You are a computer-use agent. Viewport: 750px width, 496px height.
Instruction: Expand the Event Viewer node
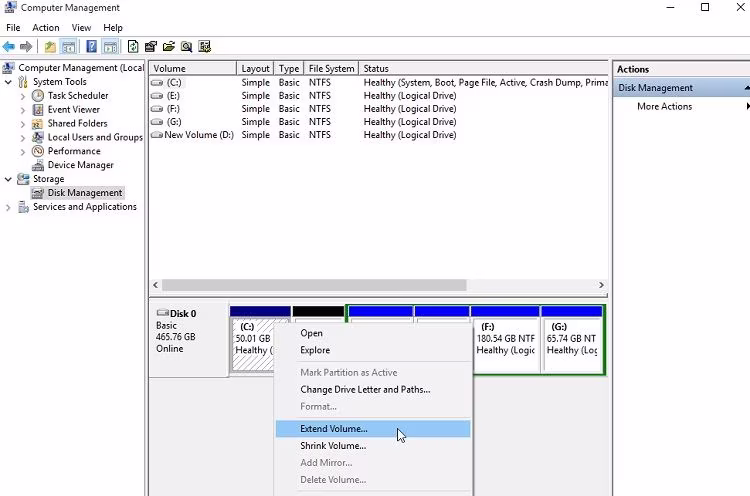coord(22,110)
